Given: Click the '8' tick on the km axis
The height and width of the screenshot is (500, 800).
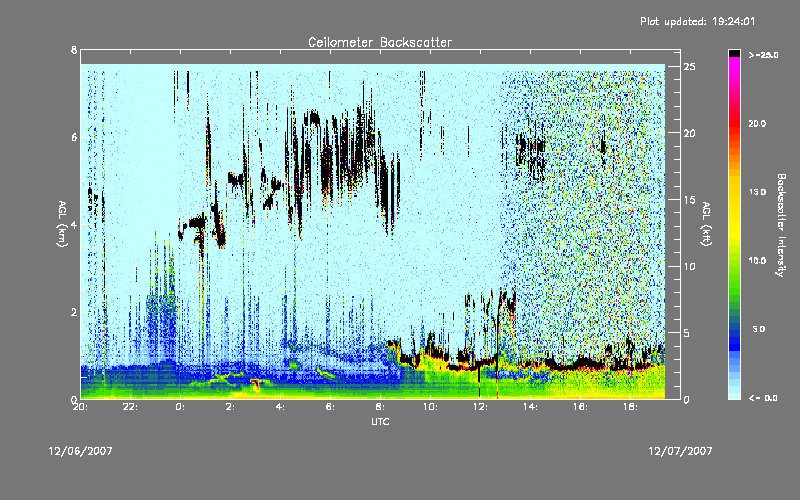Looking at the screenshot, I should point(74,50).
